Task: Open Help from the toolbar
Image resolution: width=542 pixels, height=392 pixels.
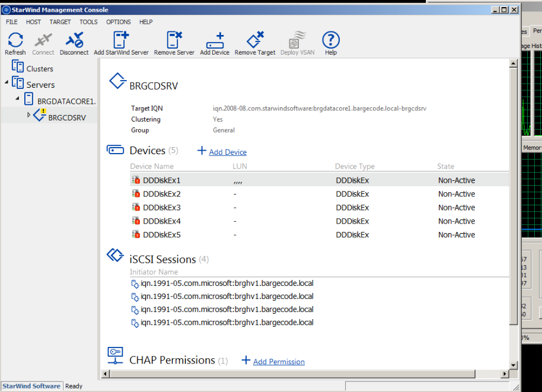Action: 331,40
